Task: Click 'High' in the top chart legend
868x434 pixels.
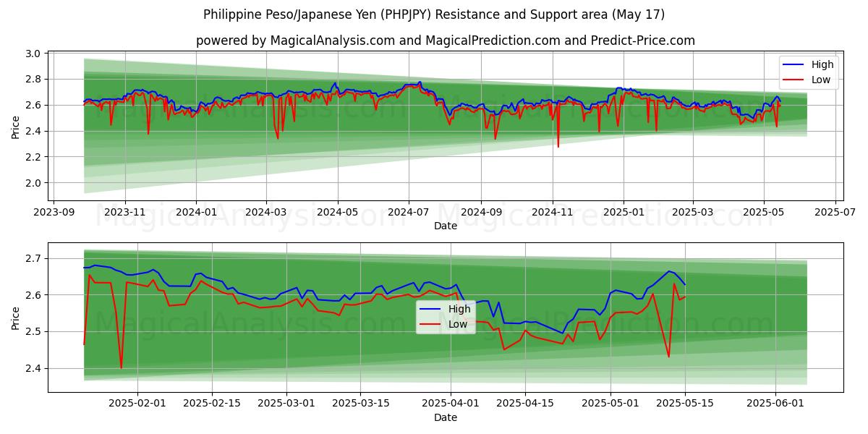Action: point(822,64)
